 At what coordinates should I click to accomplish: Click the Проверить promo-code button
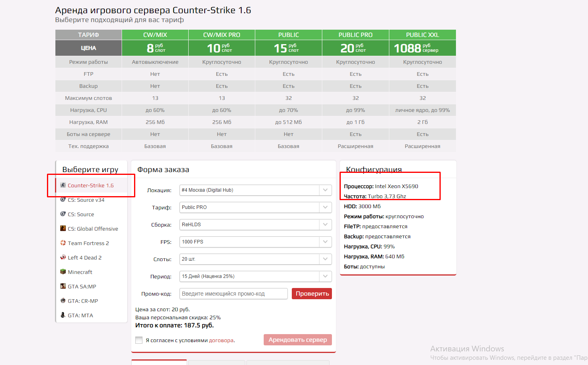[312, 294]
